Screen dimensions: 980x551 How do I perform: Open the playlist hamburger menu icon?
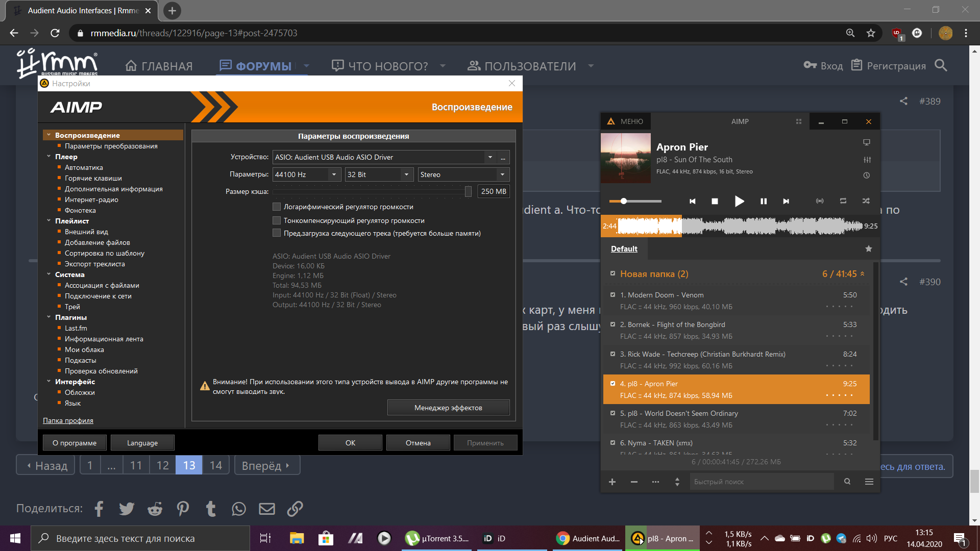tap(869, 482)
